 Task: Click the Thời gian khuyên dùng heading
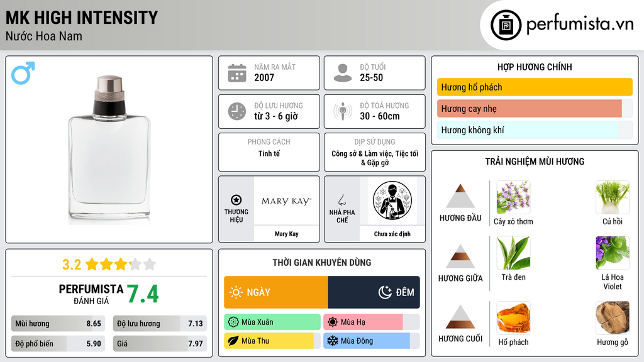322,262
